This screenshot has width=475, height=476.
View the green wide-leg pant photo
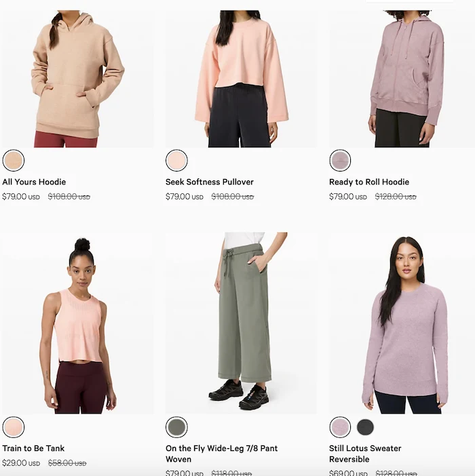241,323
